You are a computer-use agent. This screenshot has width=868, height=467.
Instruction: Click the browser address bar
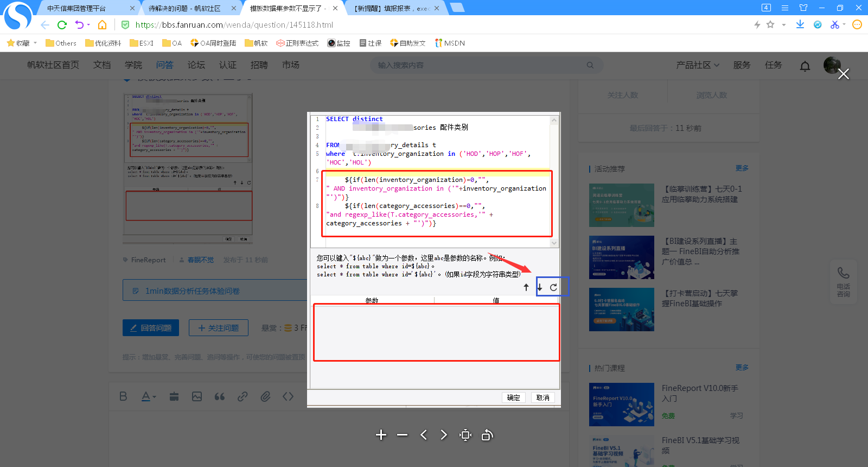434,25
